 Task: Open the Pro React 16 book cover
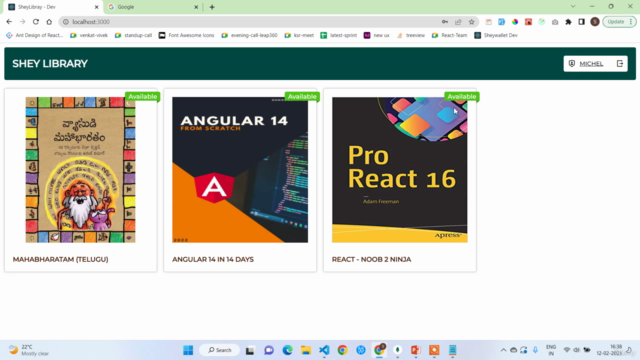pos(400,170)
